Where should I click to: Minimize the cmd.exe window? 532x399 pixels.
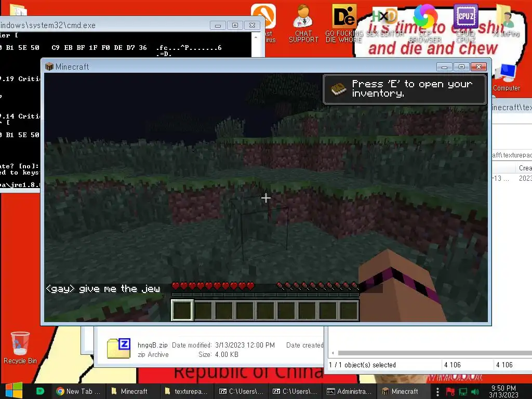click(x=218, y=25)
